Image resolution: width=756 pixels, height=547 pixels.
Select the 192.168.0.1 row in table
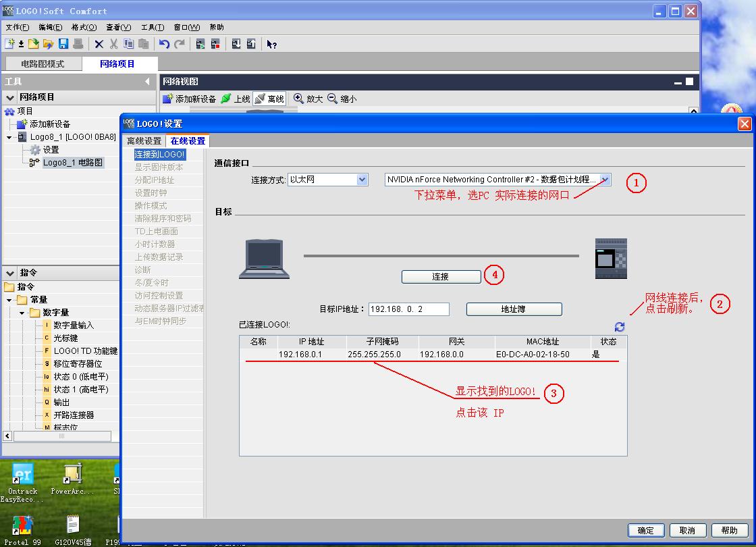click(433, 355)
